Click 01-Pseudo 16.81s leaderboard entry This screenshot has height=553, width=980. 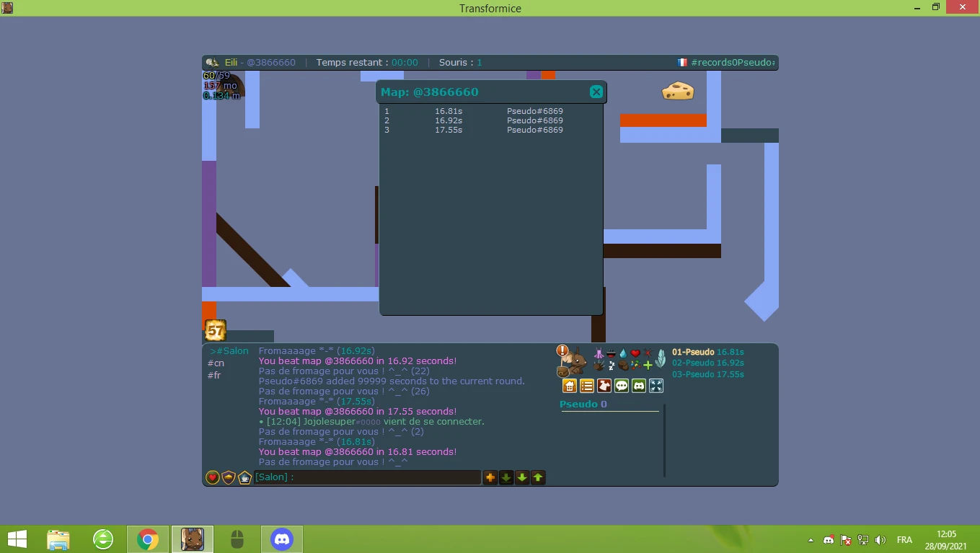[708, 352]
